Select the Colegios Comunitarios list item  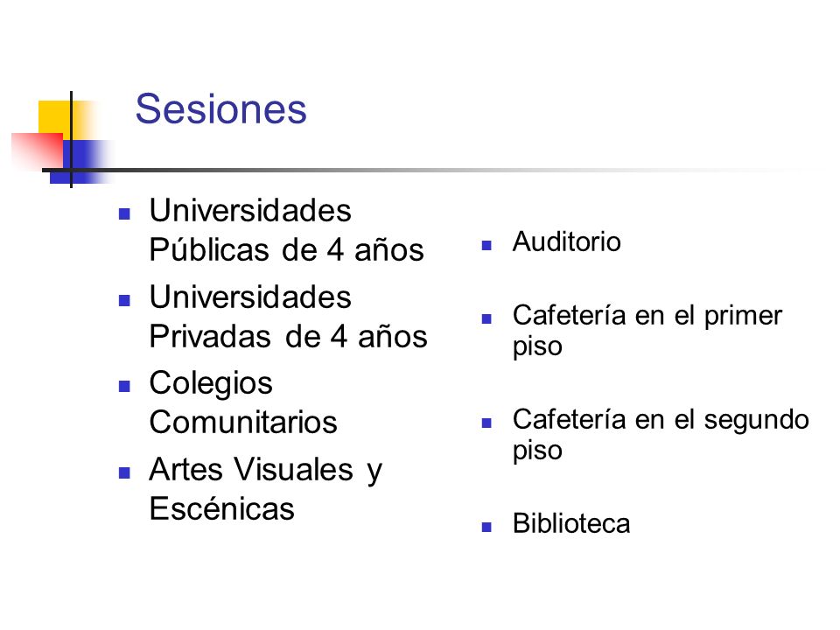pyautogui.click(x=243, y=402)
